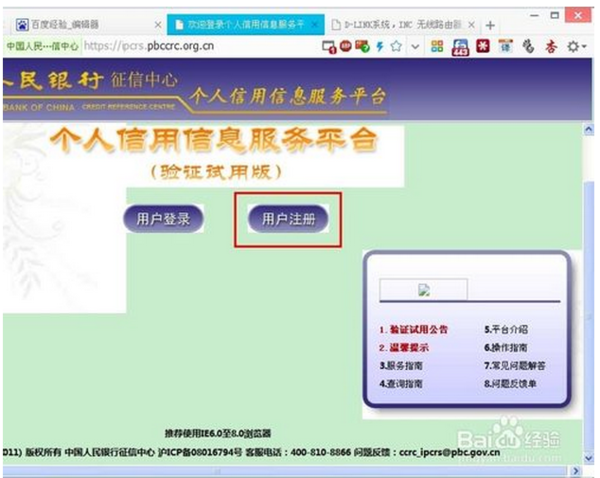
Task: Open 3.服务指南 link
Action: click(x=401, y=365)
